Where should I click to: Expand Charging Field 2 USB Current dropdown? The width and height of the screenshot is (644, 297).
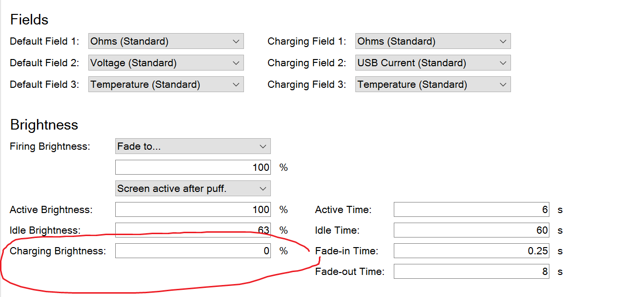coord(433,63)
